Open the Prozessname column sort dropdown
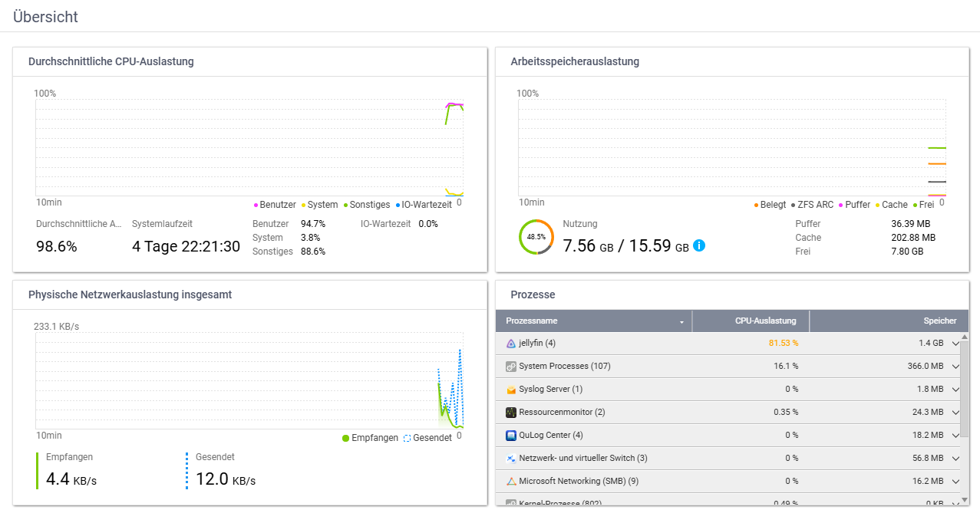Viewport: 980px width, 510px height. coord(681,322)
